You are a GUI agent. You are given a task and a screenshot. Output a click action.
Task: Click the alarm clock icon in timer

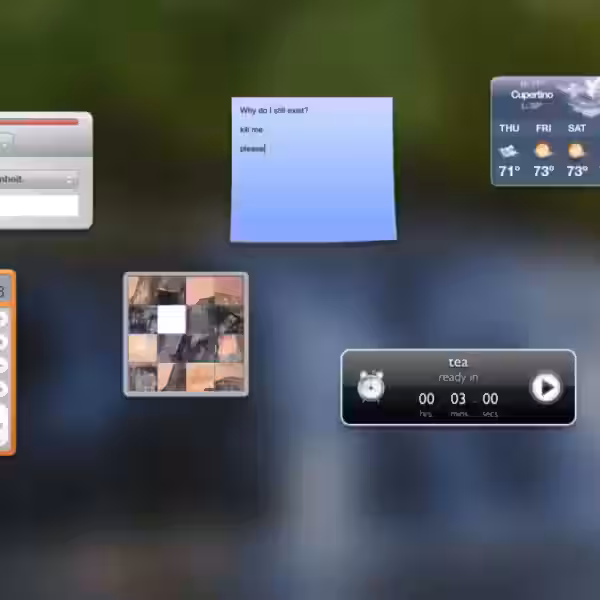click(x=371, y=386)
